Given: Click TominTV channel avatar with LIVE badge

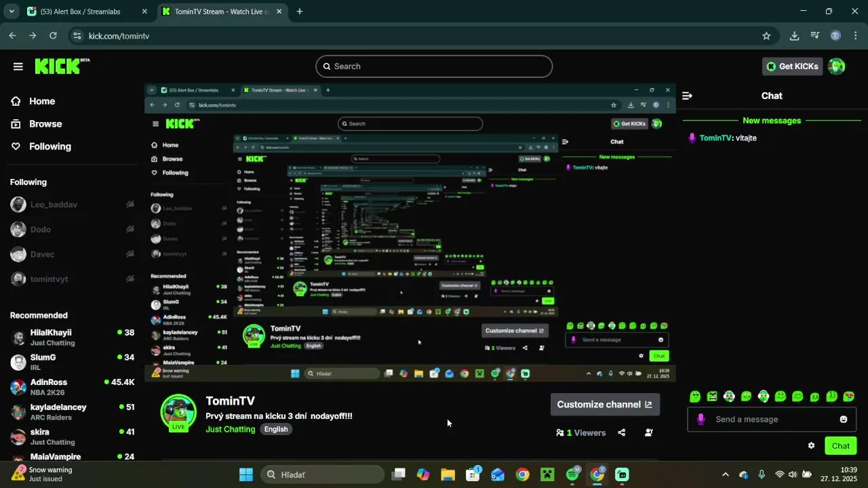Looking at the screenshot, I should coord(178,412).
